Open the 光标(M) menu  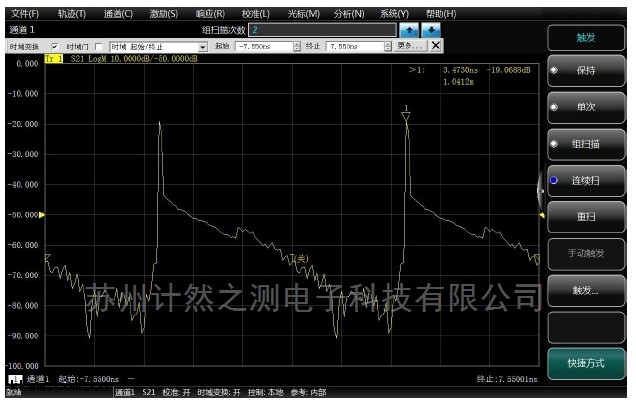(303, 14)
